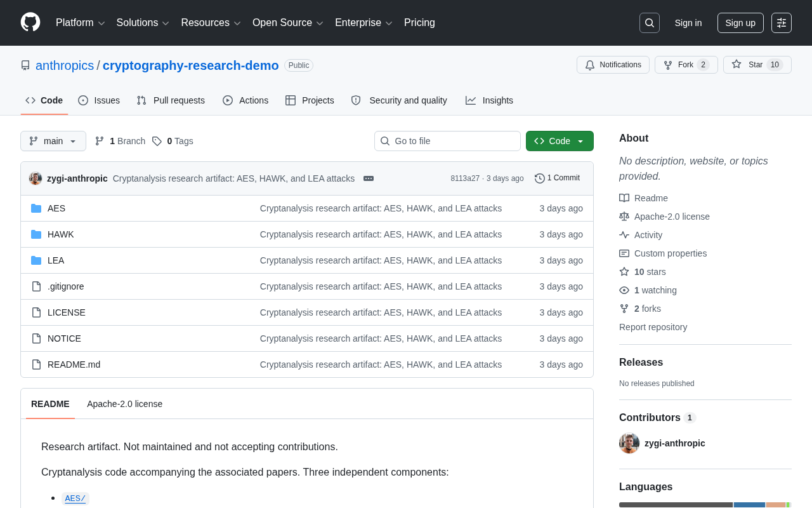Switch to the Issues tab
Viewport: 812px width, 508px height.
[x=99, y=100]
